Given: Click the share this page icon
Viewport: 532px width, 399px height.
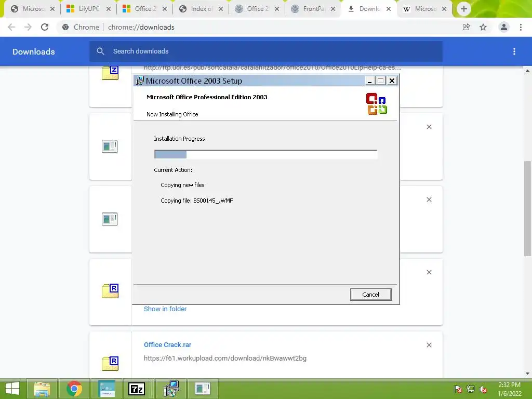Looking at the screenshot, I should click(467, 27).
